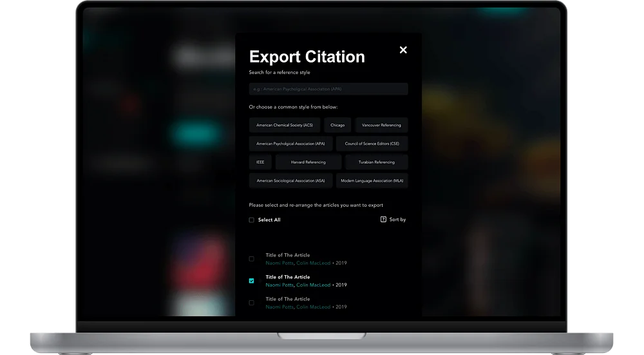Check the third article's checkbox
This screenshot has height=355, width=644.
(x=251, y=303)
